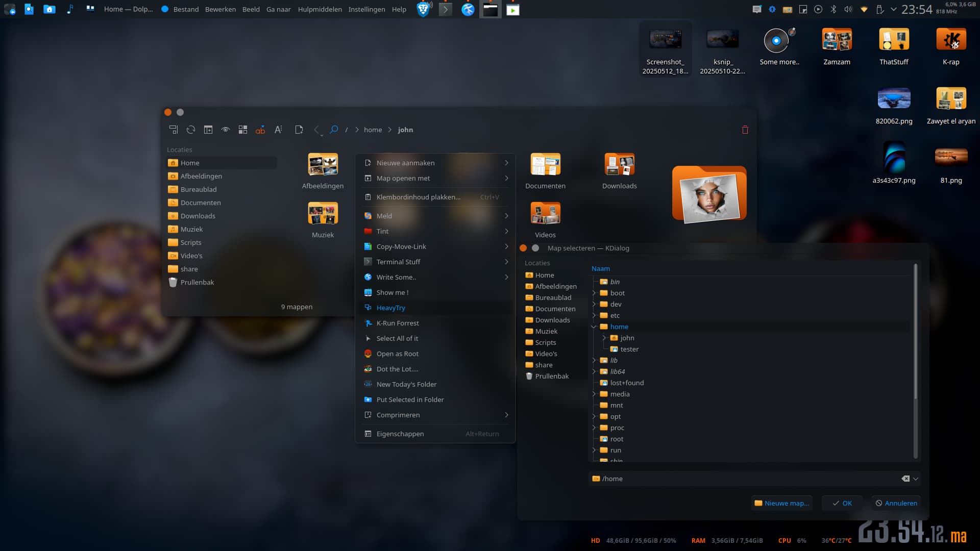The height and width of the screenshot is (551, 980).
Task: Toggle hidden files with the eye icon
Action: (226, 130)
